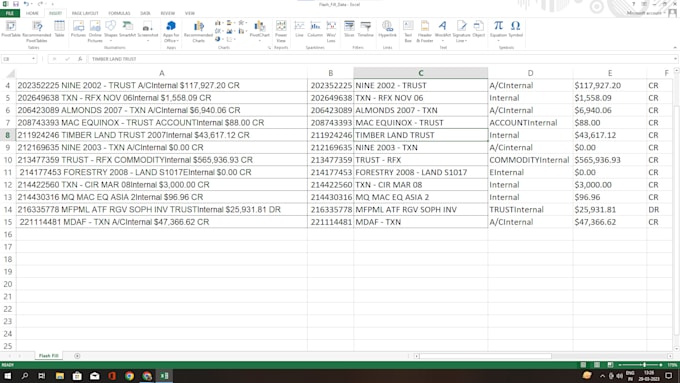The height and width of the screenshot is (383, 680).
Task: Insert an Object
Action: pos(479,29)
